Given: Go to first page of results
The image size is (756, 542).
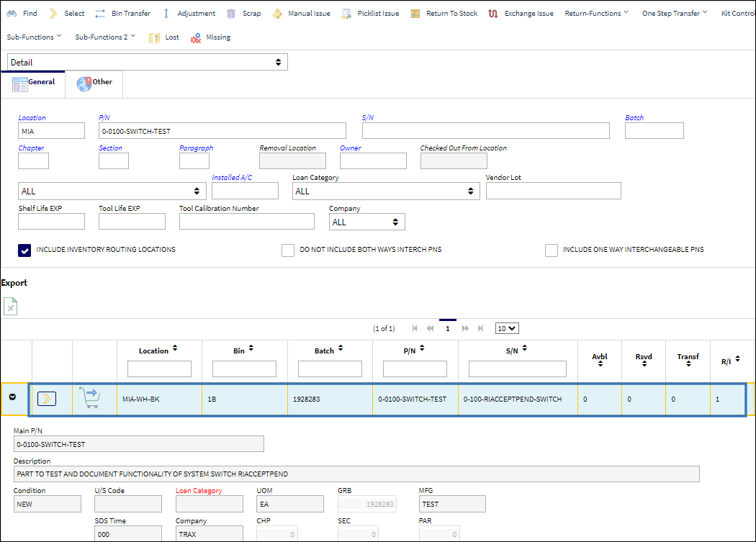Looking at the screenshot, I should [x=415, y=328].
